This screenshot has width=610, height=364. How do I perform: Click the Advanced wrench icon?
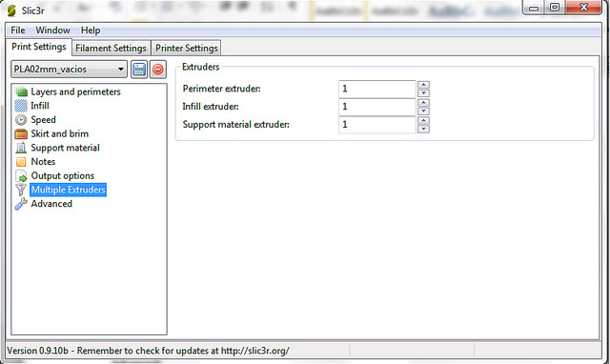(21, 204)
